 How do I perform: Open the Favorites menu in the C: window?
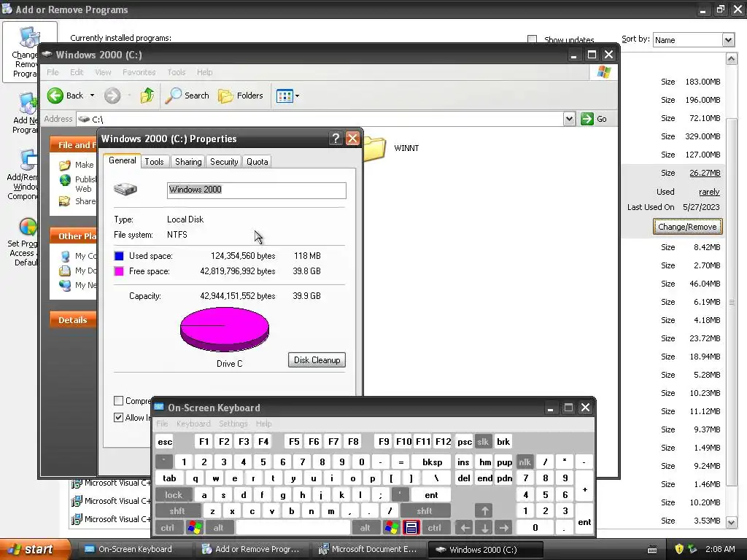[139, 72]
